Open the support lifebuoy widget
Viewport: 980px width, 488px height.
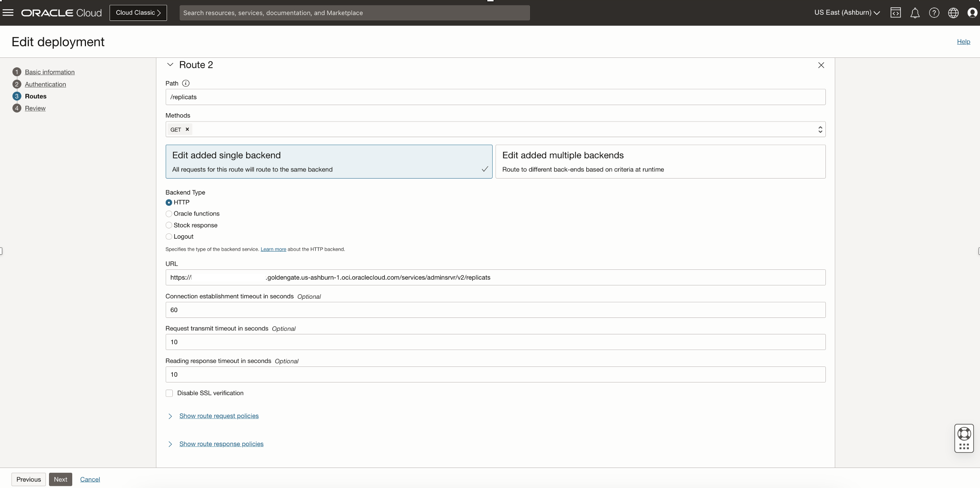pyautogui.click(x=964, y=434)
